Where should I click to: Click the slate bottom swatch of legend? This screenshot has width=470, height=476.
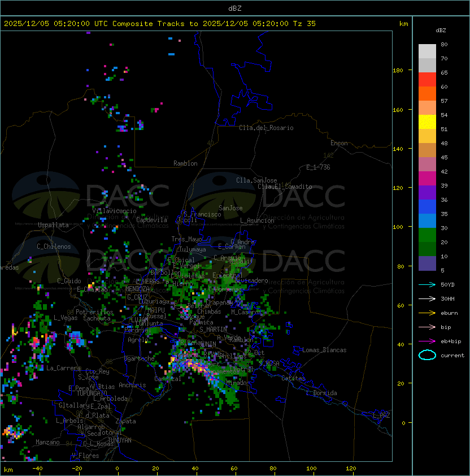click(427, 263)
